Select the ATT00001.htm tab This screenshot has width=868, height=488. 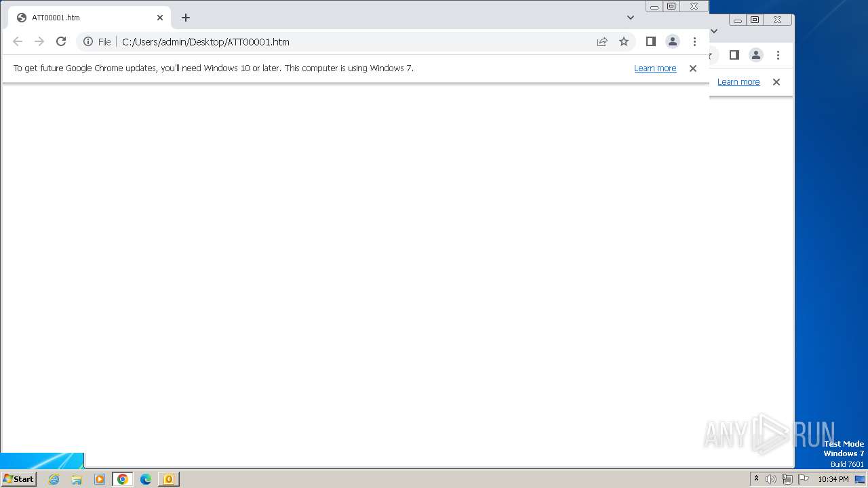pos(88,18)
